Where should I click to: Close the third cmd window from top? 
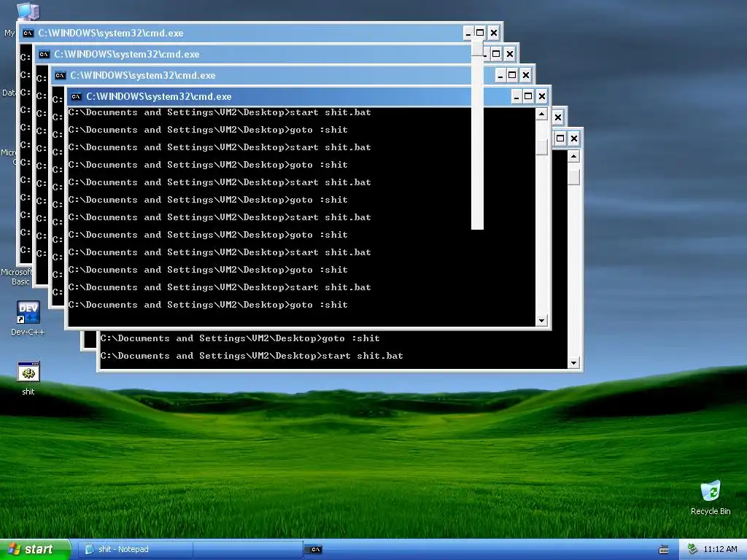(x=525, y=75)
